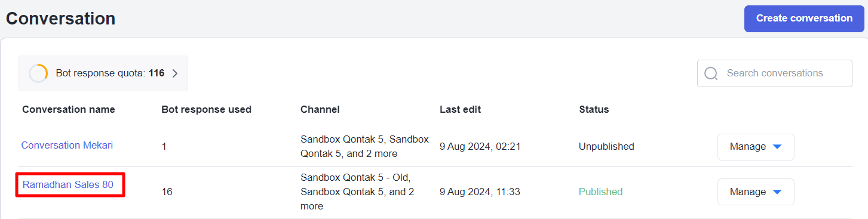Click the Create conversation button
868x219 pixels.
click(804, 18)
